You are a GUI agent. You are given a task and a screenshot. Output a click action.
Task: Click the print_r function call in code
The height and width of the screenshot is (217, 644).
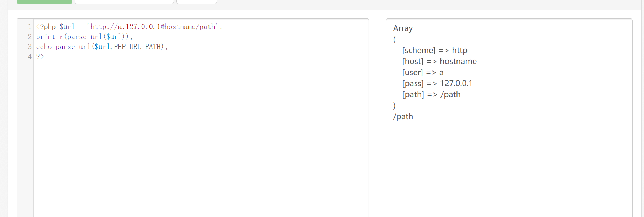point(49,37)
